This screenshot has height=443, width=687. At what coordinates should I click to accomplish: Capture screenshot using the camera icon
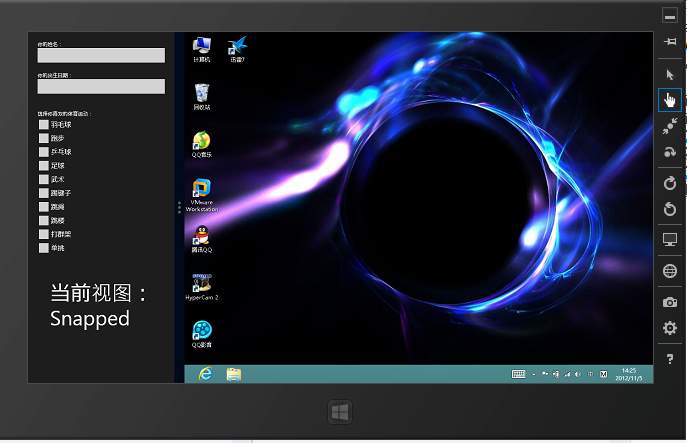[x=669, y=302]
